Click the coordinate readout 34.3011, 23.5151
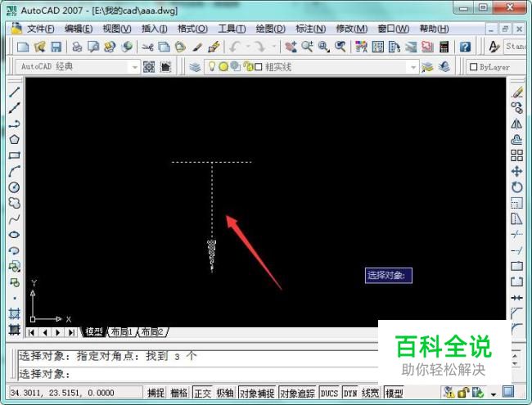 (x=62, y=393)
